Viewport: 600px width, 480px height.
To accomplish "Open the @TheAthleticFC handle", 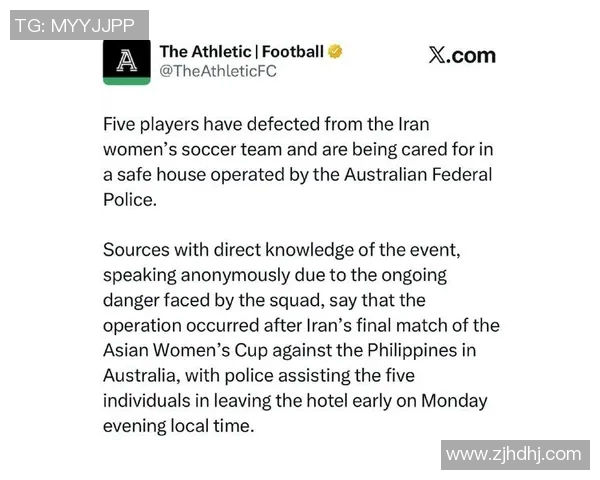I will (217, 71).
